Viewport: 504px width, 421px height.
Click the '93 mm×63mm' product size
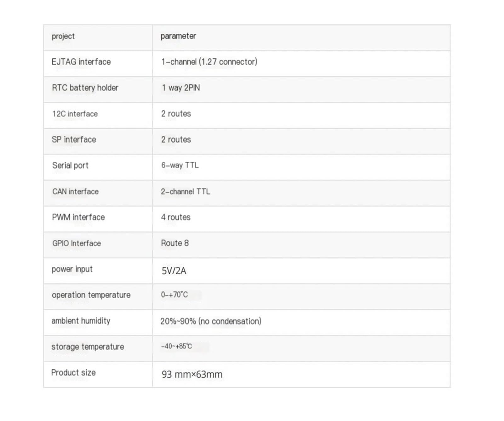[x=192, y=375]
